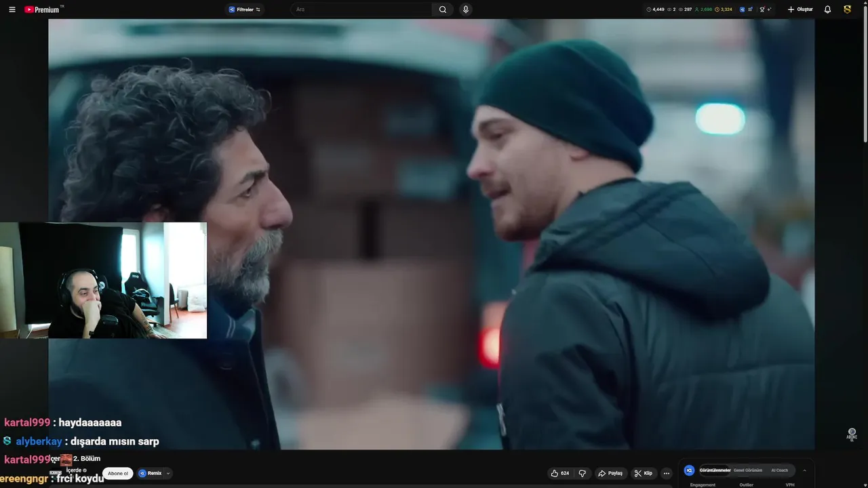The width and height of the screenshot is (868, 488).
Task: Click the Engagement column label
Action: (703, 485)
